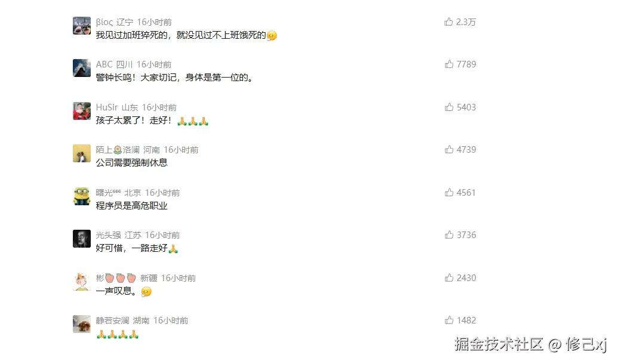
Task: Open the Minion avatar of 曙光
Action: point(82,196)
